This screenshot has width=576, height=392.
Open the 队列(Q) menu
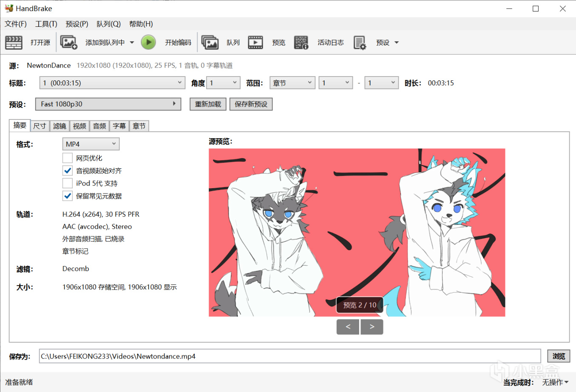coord(108,24)
